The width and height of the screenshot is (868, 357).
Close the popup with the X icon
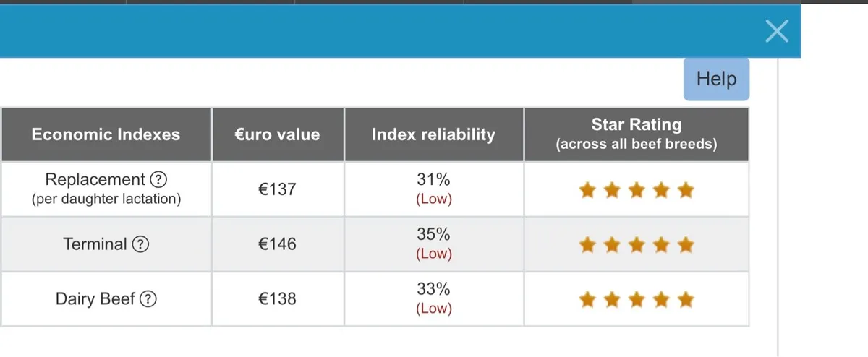point(777,31)
